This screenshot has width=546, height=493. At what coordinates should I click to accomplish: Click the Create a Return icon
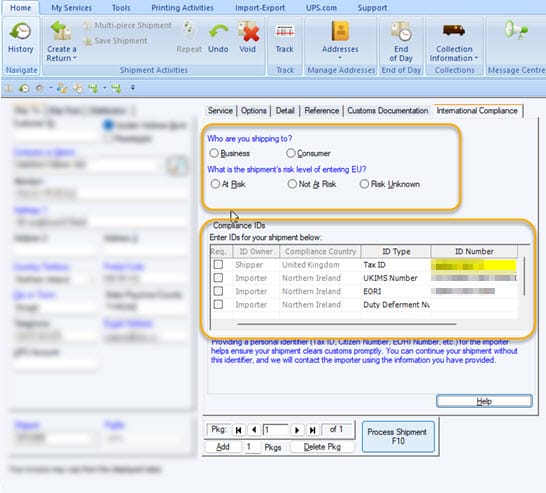click(61, 31)
